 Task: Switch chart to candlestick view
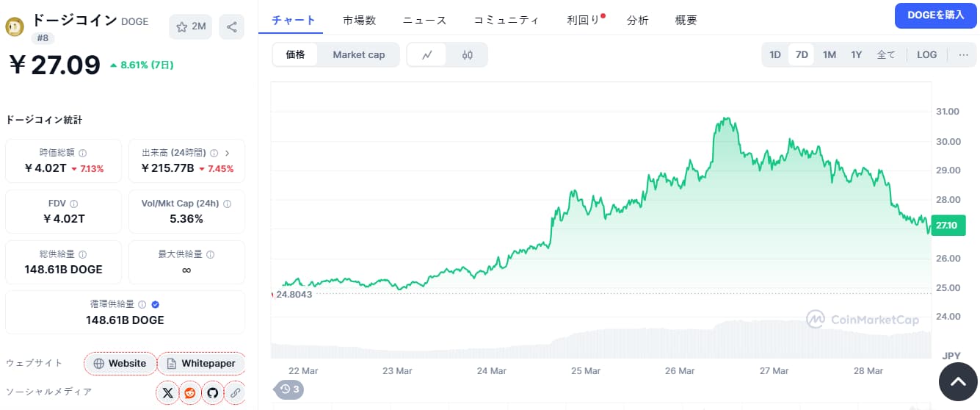[x=467, y=55]
